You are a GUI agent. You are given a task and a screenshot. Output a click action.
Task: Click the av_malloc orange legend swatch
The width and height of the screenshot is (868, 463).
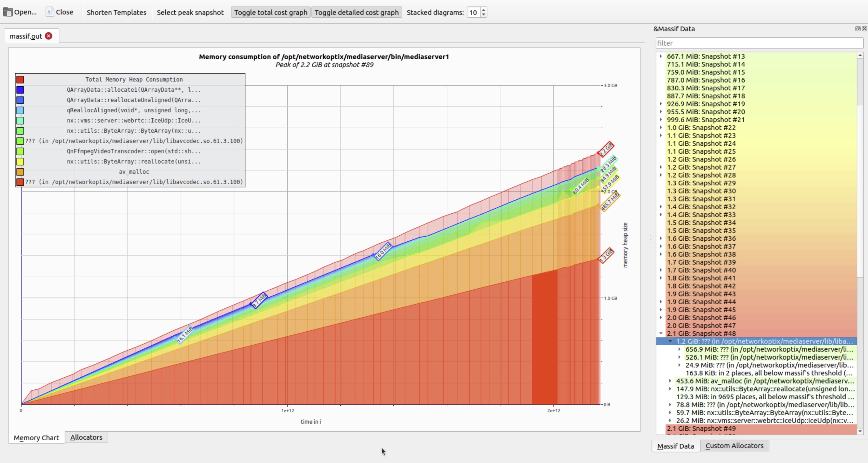coord(20,172)
